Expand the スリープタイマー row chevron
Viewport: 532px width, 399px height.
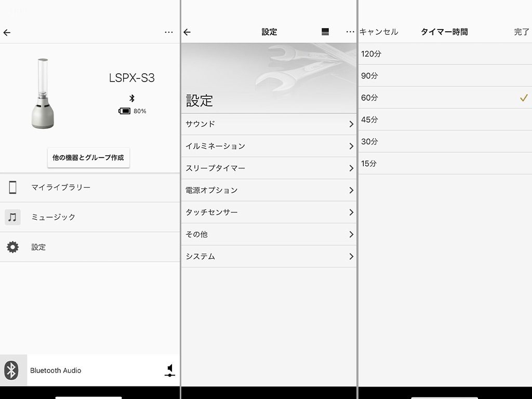[351, 168]
